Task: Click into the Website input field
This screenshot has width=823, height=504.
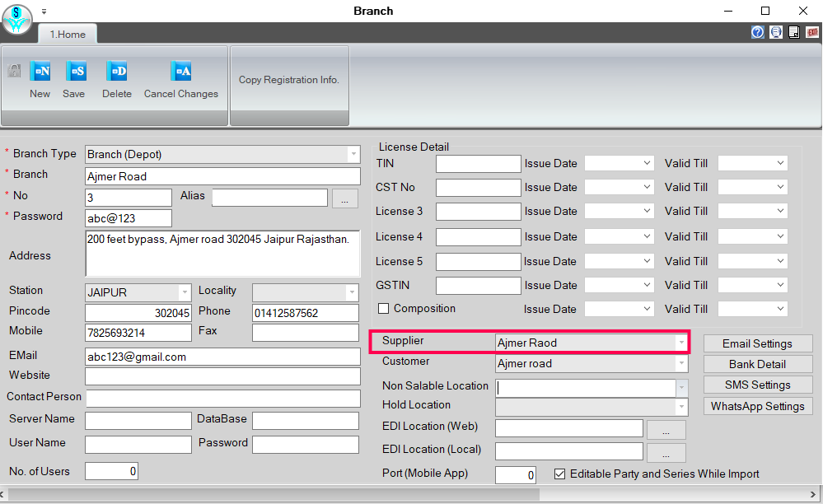Action: tap(222, 376)
